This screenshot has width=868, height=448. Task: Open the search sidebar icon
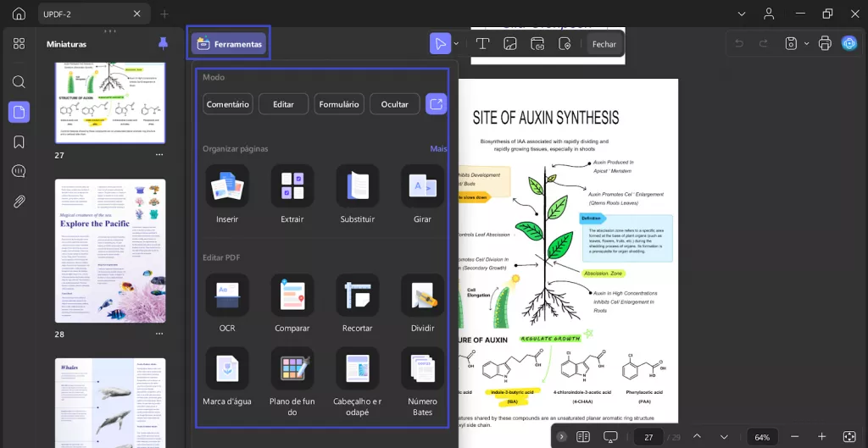(19, 82)
